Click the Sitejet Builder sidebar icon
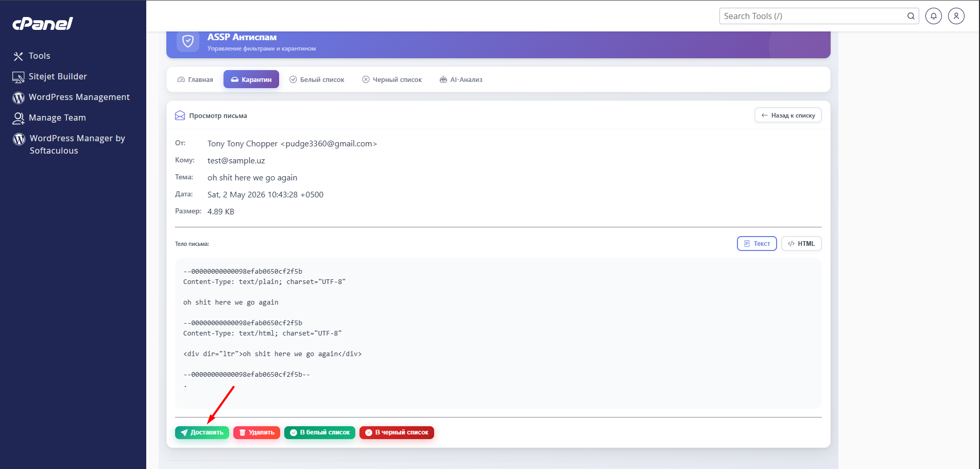The image size is (980, 469). click(x=19, y=77)
